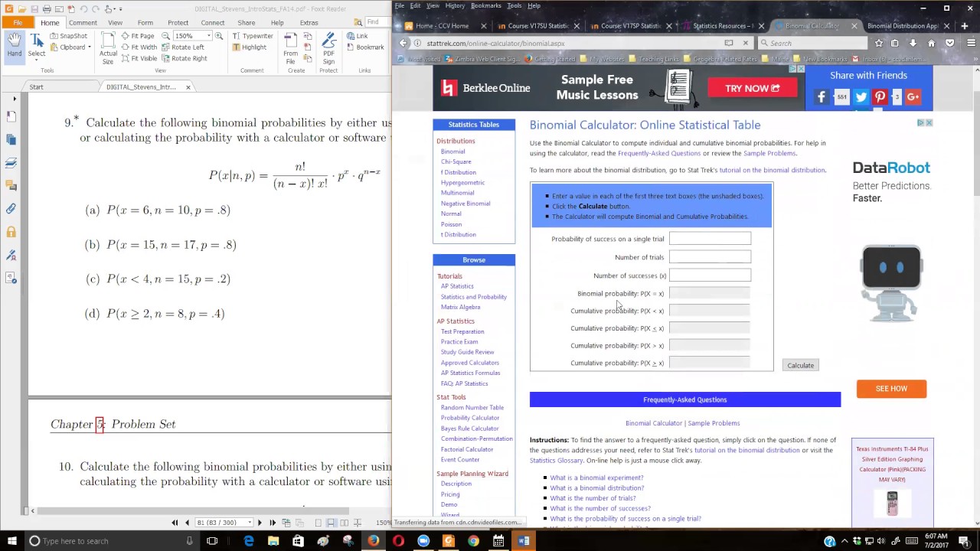
Task: Create a PDF From File
Action: point(291,48)
